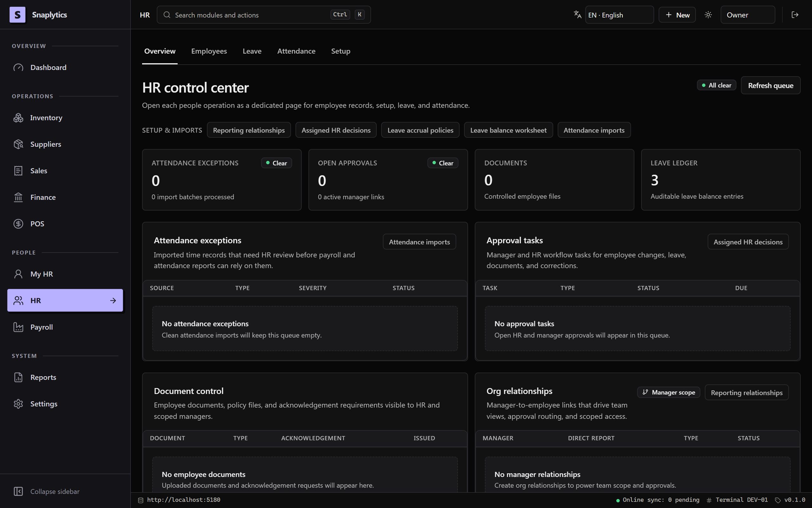Click the translate language icon
The width and height of the screenshot is (812, 508).
[x=578, y=15]
